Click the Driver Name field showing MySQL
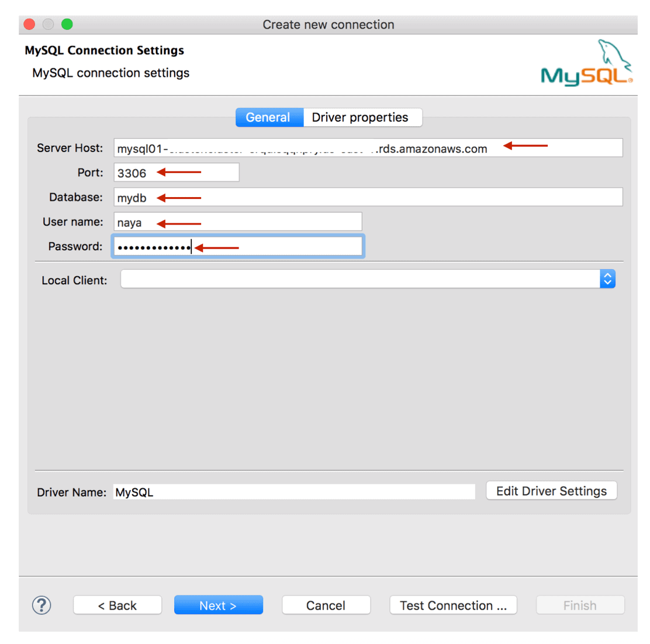This screenshot has height=644, width=650. tap(294, 492)
